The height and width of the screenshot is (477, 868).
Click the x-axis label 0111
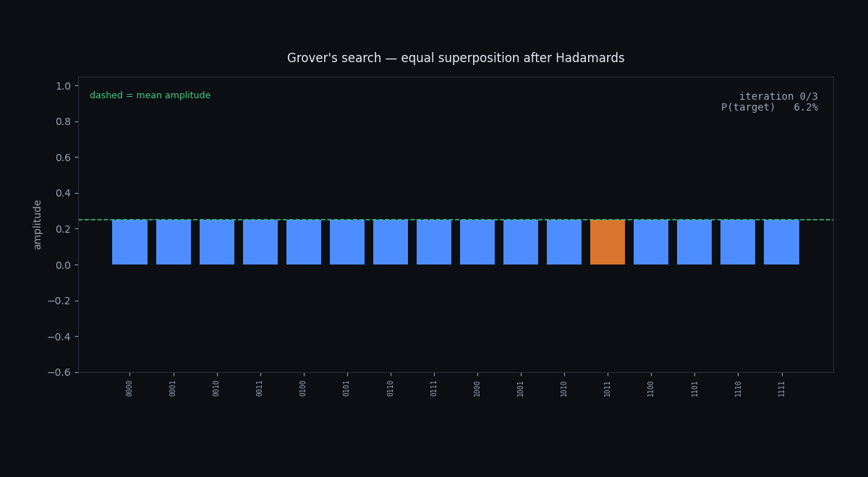pos(434,388)
